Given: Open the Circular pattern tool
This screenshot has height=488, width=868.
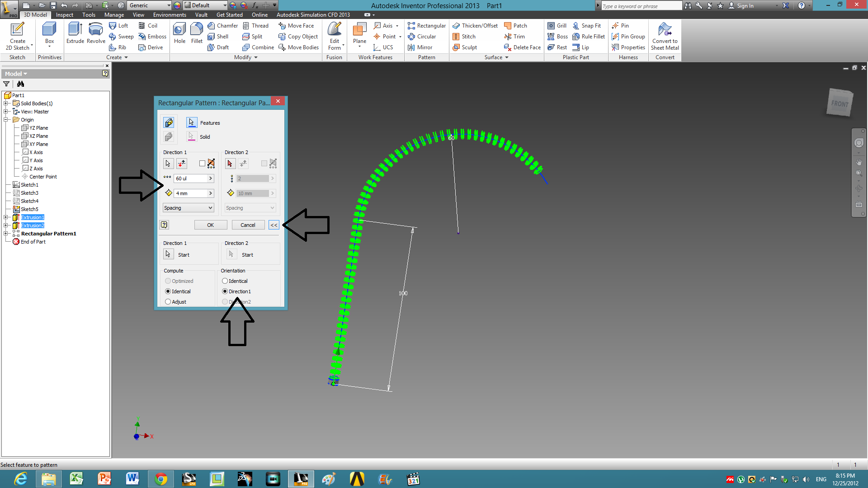Looking at the screenshot, I should pos(421,37).
